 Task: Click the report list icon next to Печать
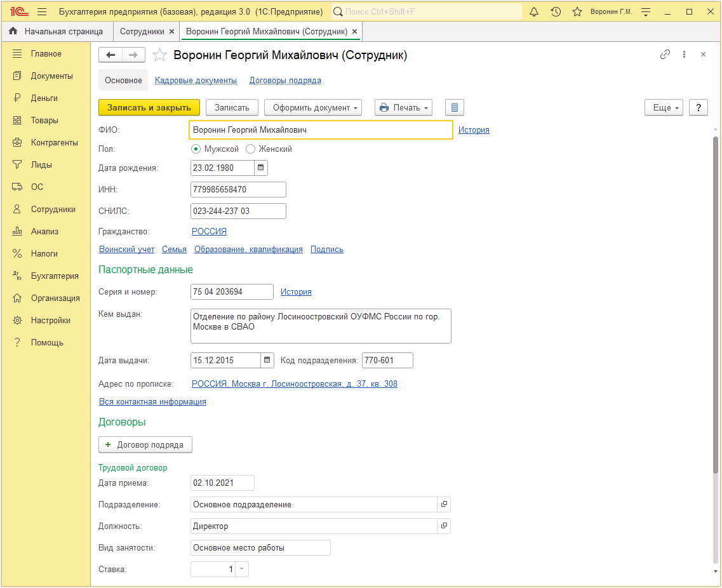(x=455, y=107)
